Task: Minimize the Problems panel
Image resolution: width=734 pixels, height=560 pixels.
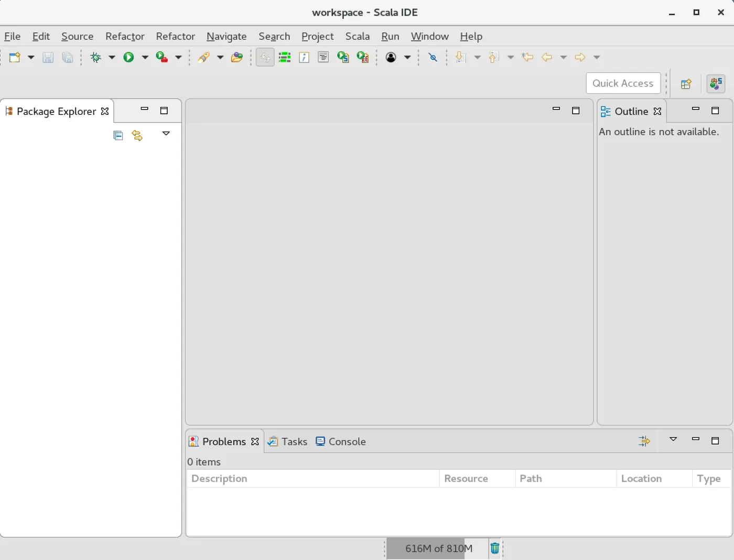Action: pyautogui.click(x=696, y=439)
